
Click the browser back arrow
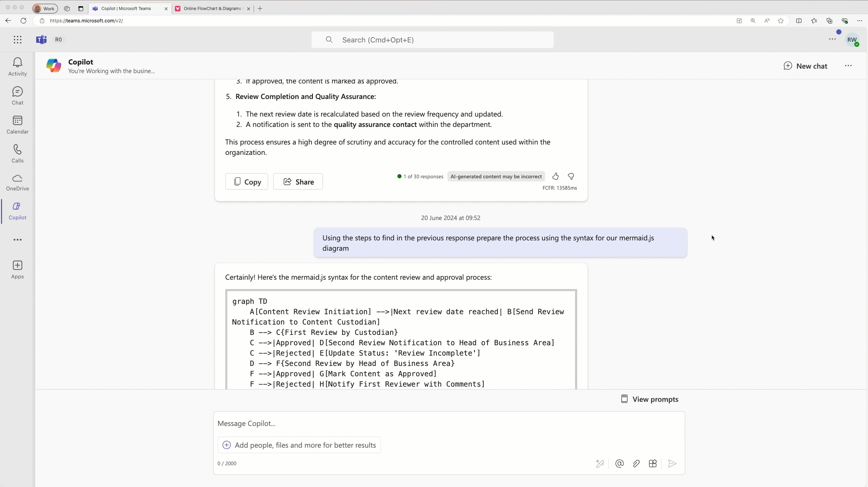(8, 21)
